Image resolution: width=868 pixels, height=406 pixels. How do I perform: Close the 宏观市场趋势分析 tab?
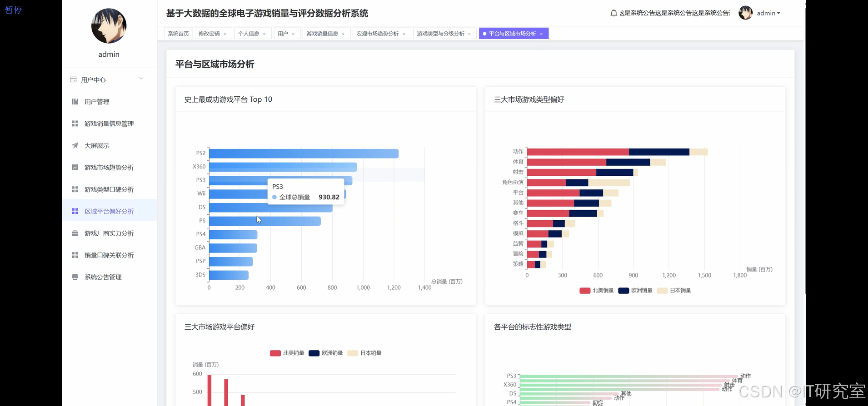[x=404, y=34]
